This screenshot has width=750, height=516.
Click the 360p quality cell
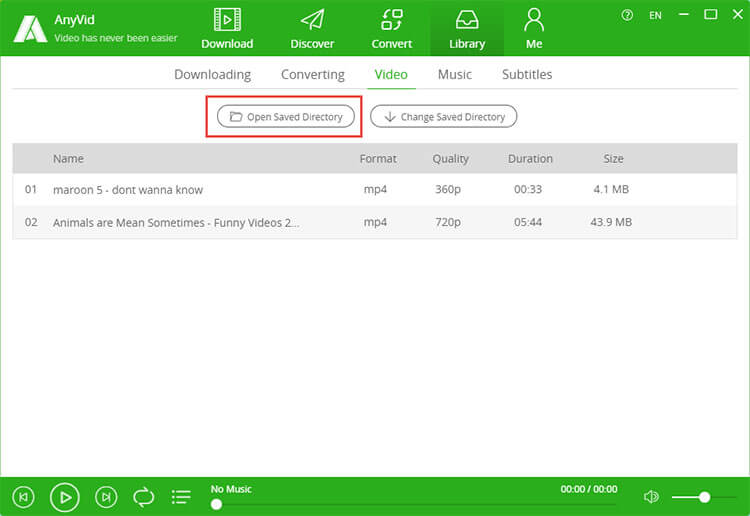[448, 189]
